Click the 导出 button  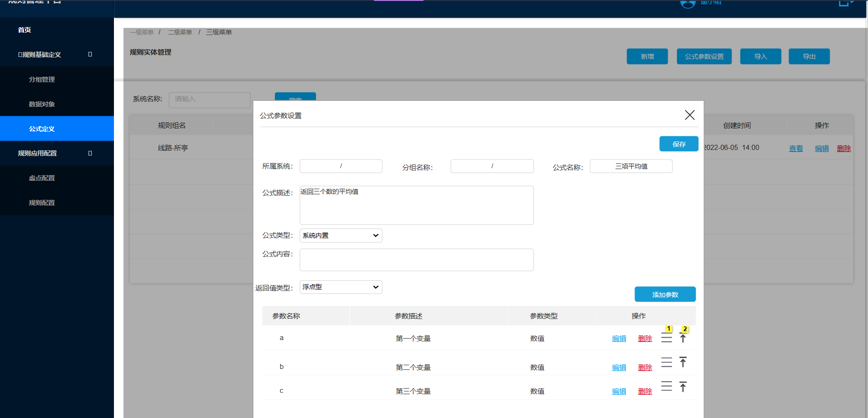pyautogui.click(x=809, y=57)
